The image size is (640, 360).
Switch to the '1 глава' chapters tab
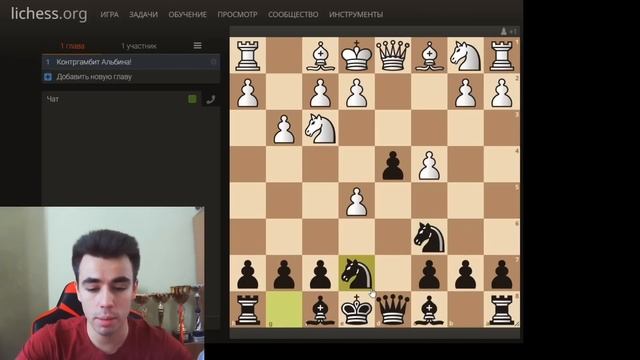(x=72, y=46)
